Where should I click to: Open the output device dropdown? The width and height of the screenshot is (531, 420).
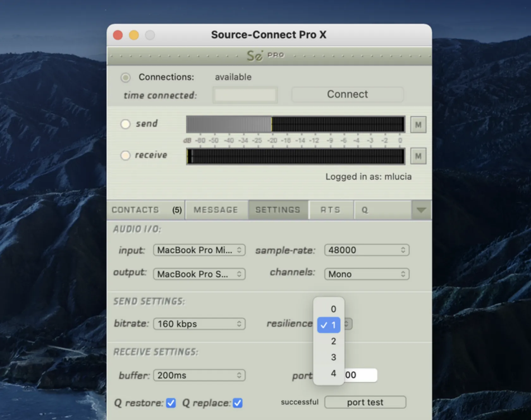[199, 274]
